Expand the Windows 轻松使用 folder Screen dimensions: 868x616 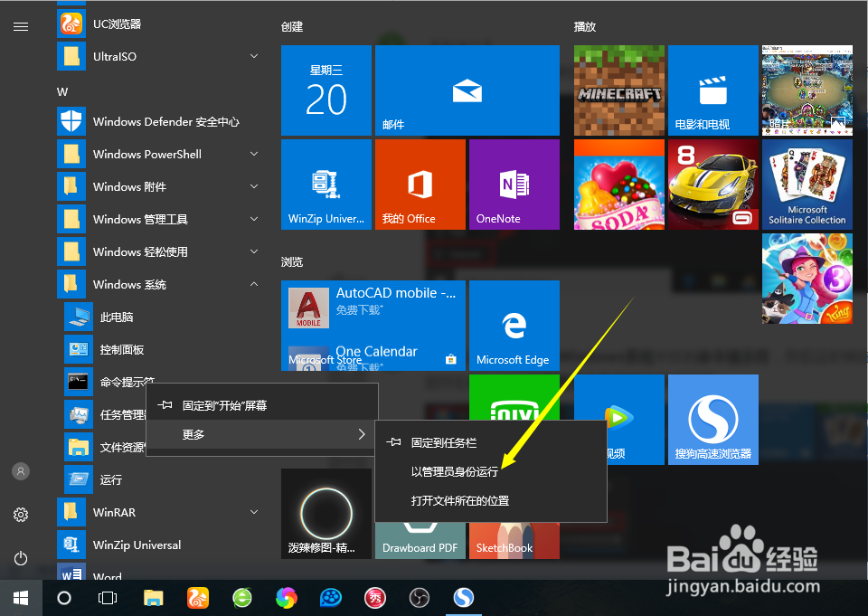[x=254, y=251]
